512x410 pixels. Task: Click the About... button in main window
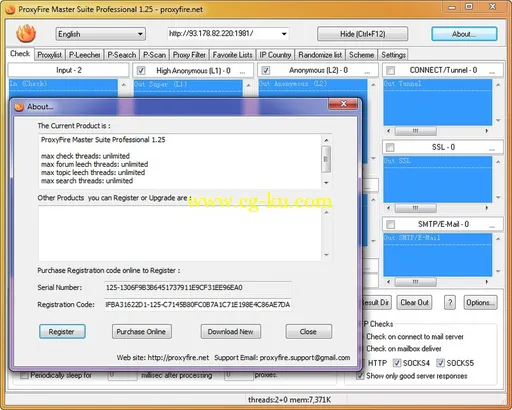click(x=464, y=34)
